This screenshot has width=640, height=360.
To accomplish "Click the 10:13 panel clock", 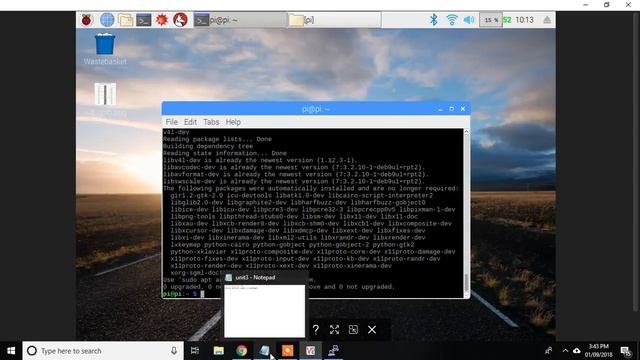I will 524,20.
